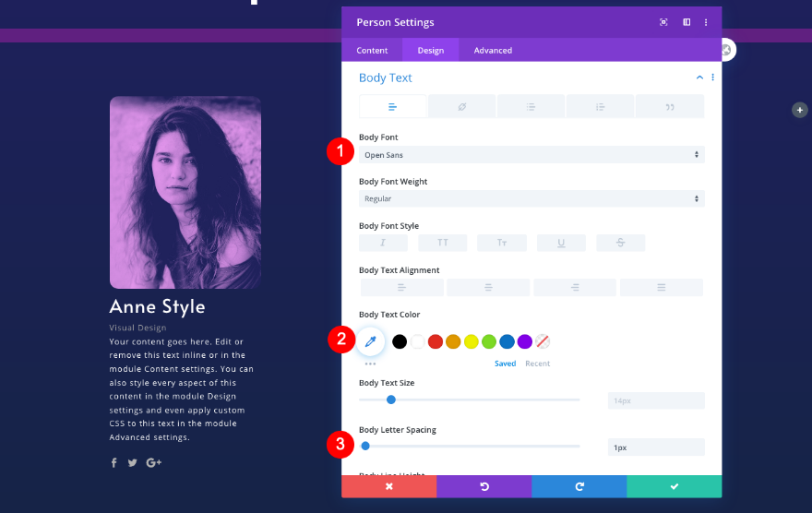812x513 pixels.
Task: Toggle italic body font style
Action: point(383,243)
